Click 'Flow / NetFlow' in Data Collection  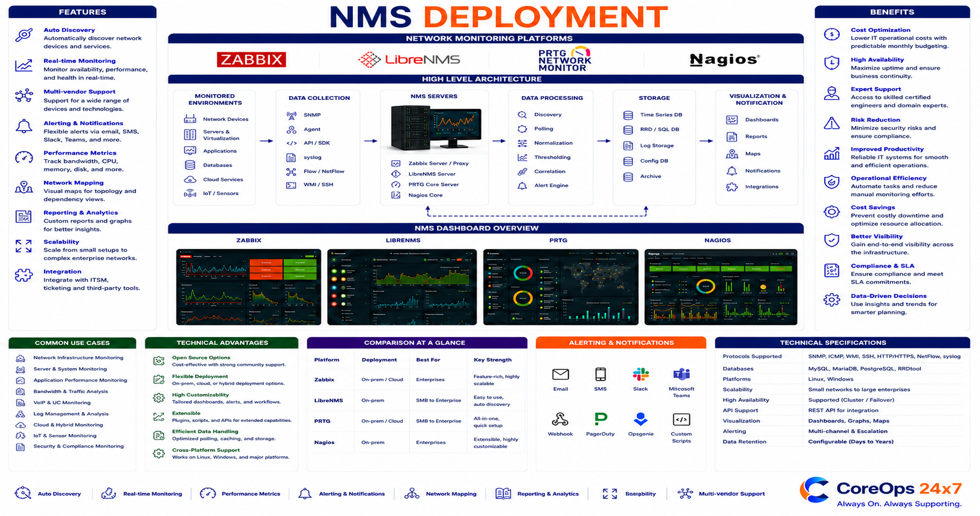pyautogui.click(x=324, y=171)
